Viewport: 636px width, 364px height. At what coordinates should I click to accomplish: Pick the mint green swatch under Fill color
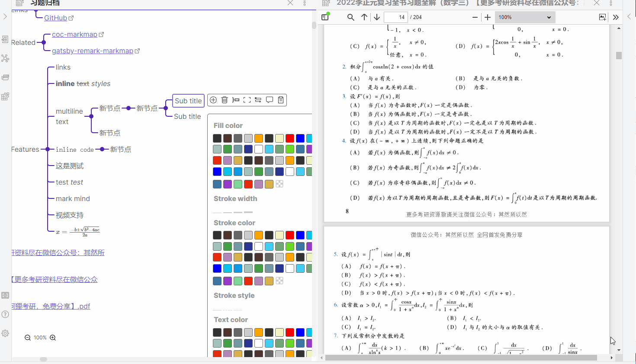(238, 184)
